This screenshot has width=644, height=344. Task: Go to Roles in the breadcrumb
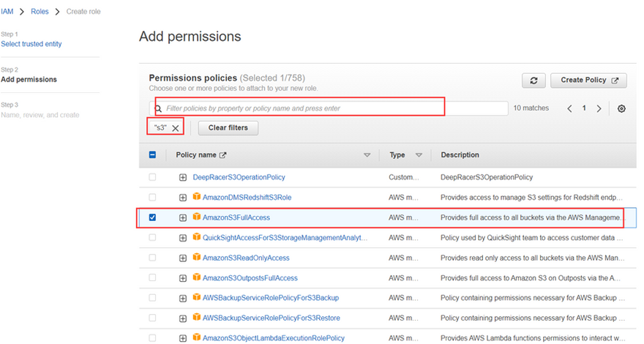(40, 12)
